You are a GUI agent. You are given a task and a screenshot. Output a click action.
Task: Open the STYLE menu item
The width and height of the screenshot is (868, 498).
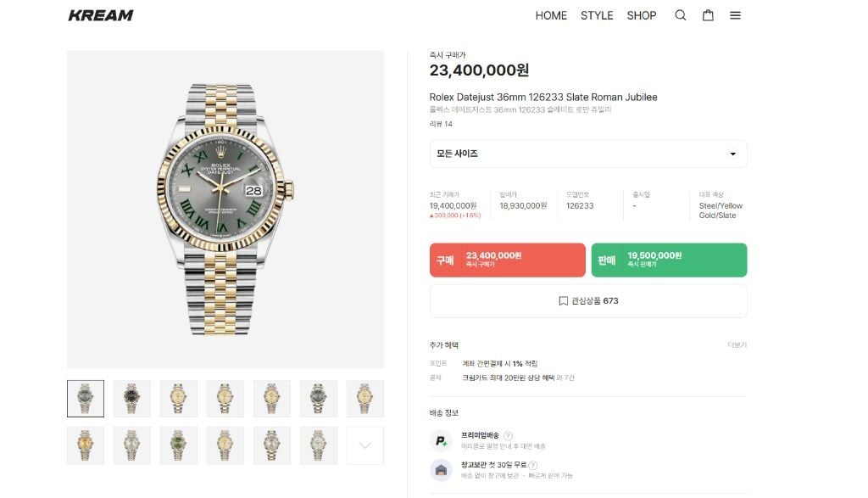point(597,15)
